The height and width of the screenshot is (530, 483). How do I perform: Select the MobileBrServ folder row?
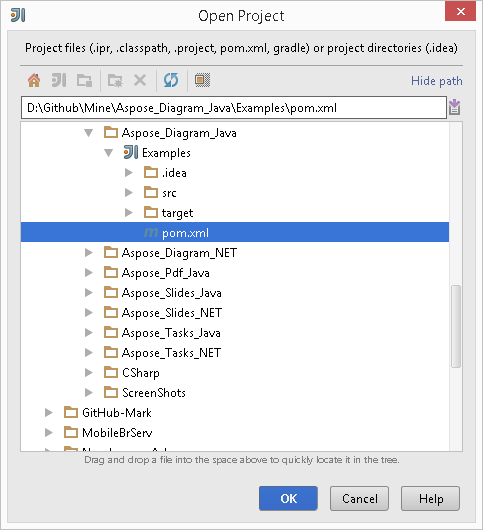pos(235,432)
